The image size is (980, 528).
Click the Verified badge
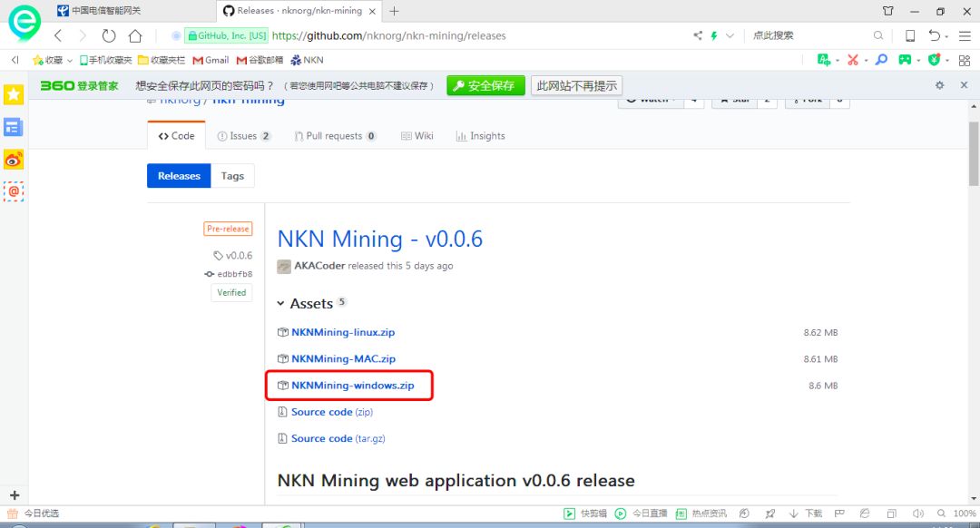[231, 292]
